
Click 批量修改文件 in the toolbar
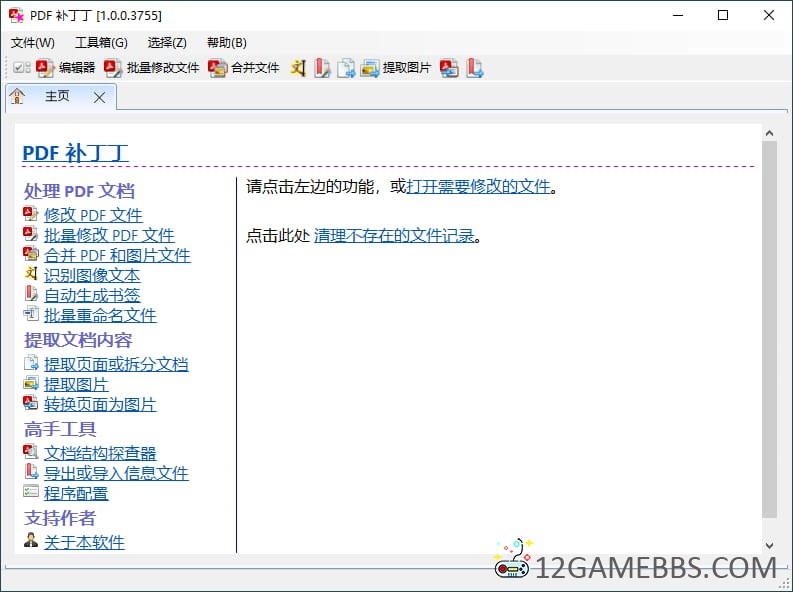(152, 68)
